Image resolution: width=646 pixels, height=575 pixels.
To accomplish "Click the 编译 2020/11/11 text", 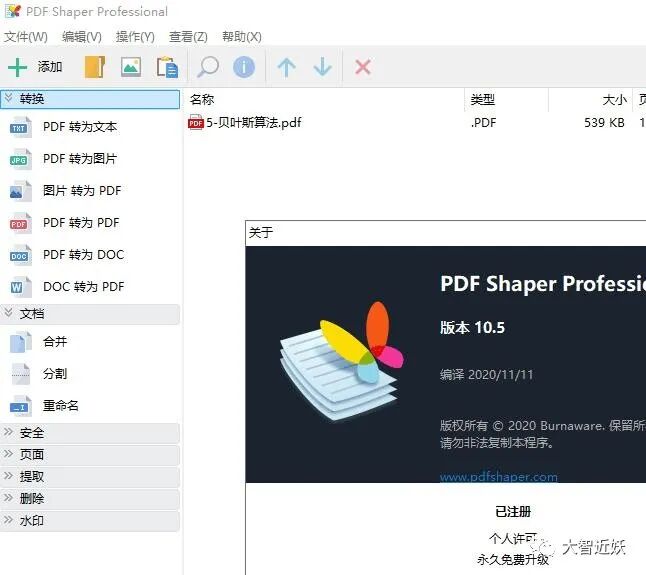I will tap(487, 375).
